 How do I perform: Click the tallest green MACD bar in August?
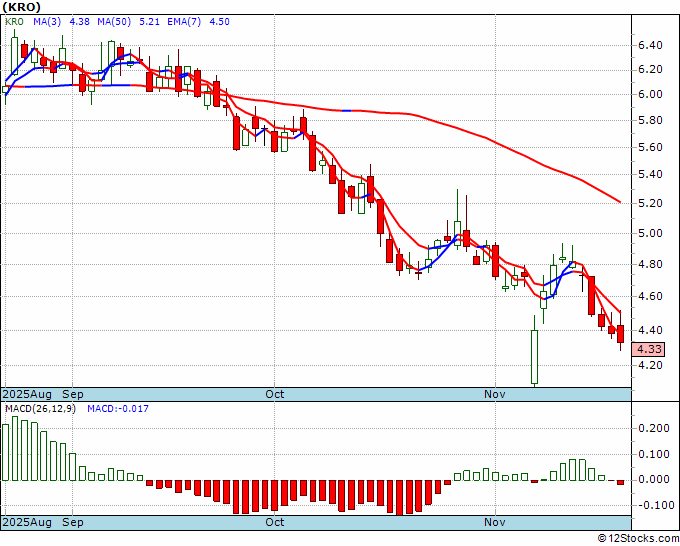[x=15, y=449]
